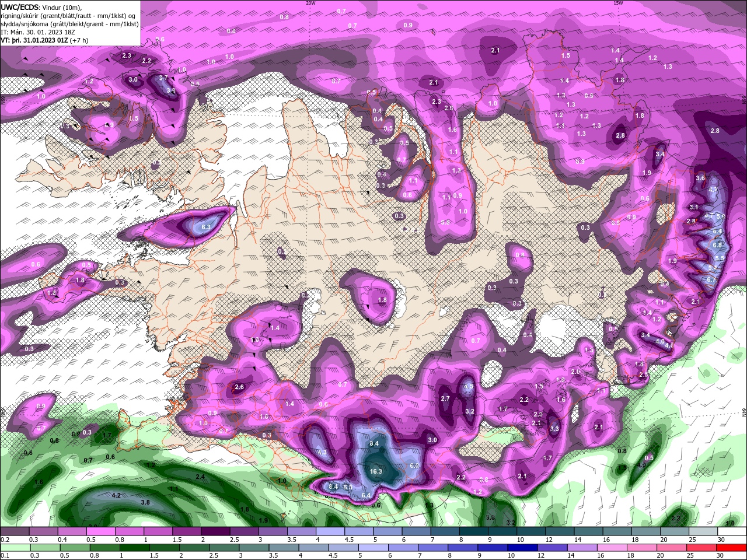The height and width of the screenshot is (560, 747).
Task: Click the 'slydda/snjókoma' legend description line
Action: 70,23
